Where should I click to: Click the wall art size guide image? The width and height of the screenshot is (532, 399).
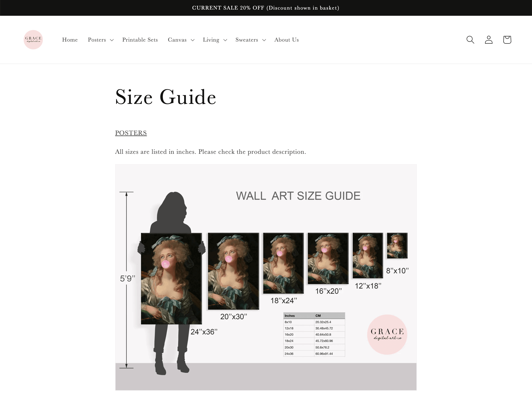[266, 277]
